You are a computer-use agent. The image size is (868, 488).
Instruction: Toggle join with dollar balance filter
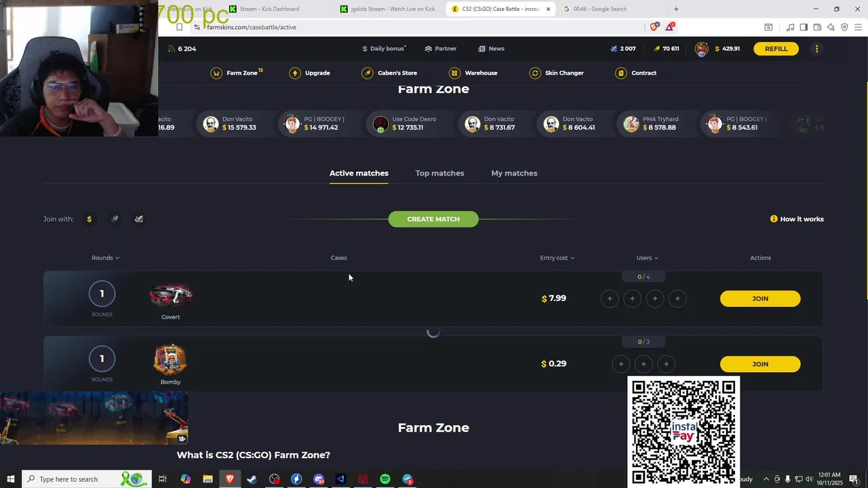click(89, 219)
